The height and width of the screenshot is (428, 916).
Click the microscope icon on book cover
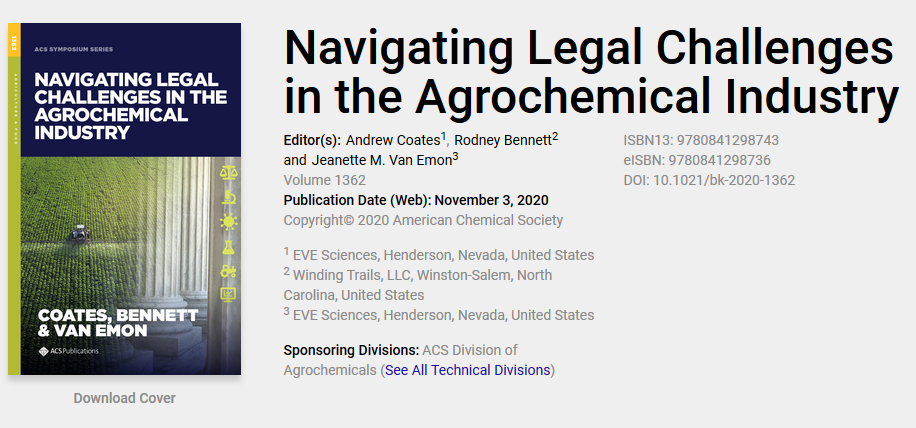coord(228,197)
